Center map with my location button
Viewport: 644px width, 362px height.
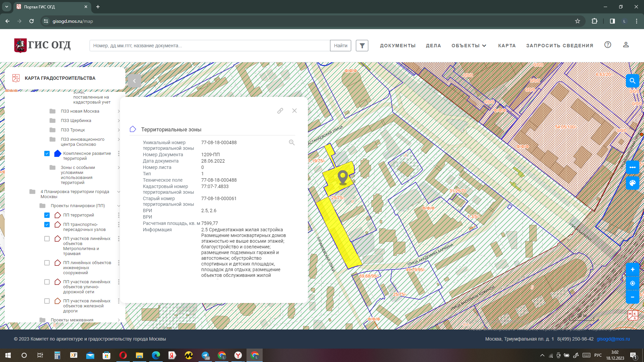pos(632,283)
